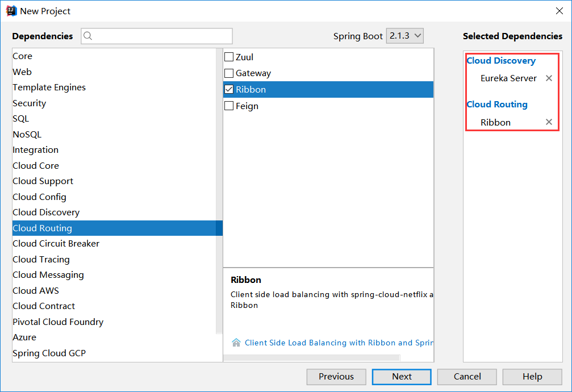This screenshot has height=392, width=572.
Task: Select the Web category
Action: [x=114, y=72]
